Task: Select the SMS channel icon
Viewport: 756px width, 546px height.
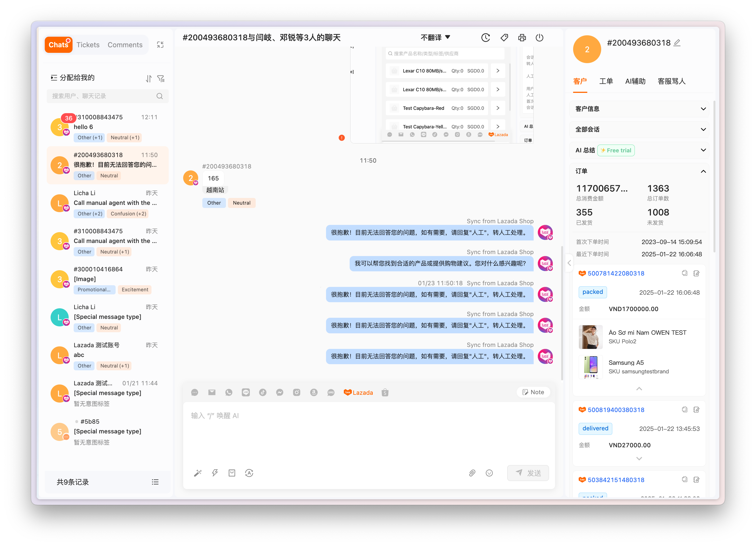Action: click(331, 392)
